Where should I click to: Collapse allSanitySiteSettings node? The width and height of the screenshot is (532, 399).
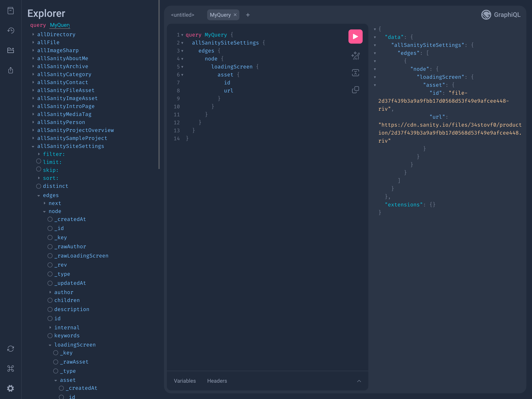pos(33,146)
